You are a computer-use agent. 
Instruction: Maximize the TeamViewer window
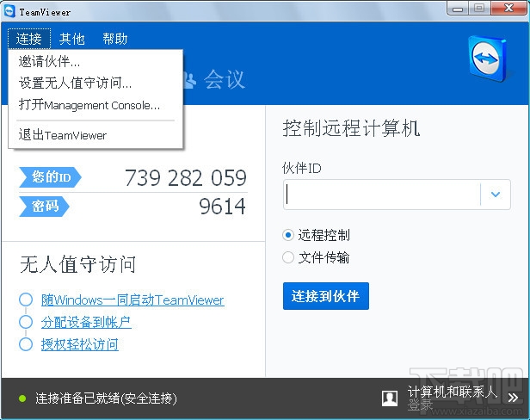(x=479, y=8)
